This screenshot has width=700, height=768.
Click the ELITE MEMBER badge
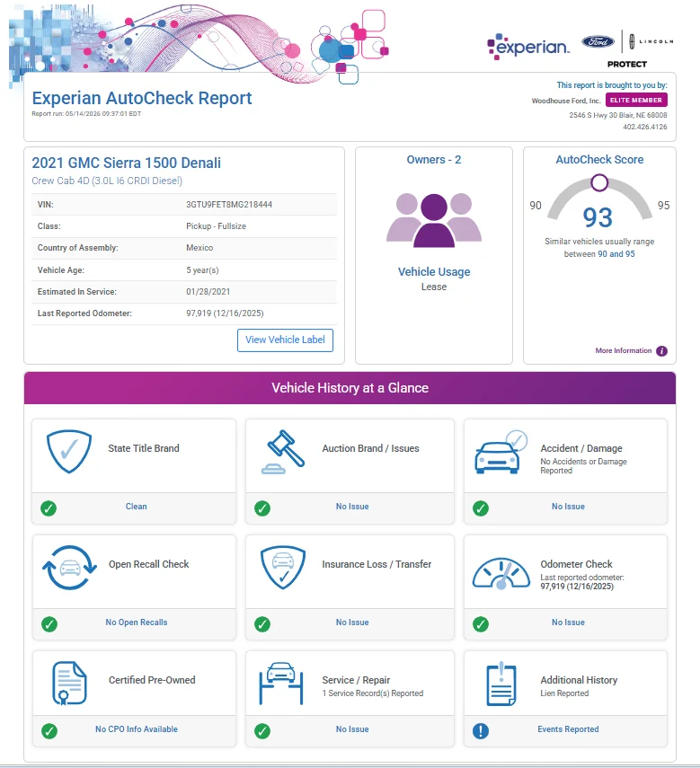(x=636, y=100)
